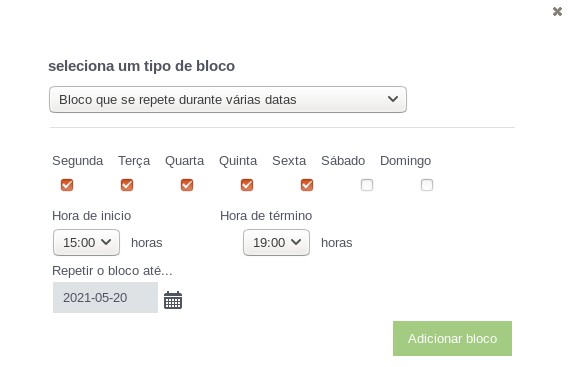Expand the 19:00 end time dropdown
This screenshot has width=569, height=367.
[277, 242]
